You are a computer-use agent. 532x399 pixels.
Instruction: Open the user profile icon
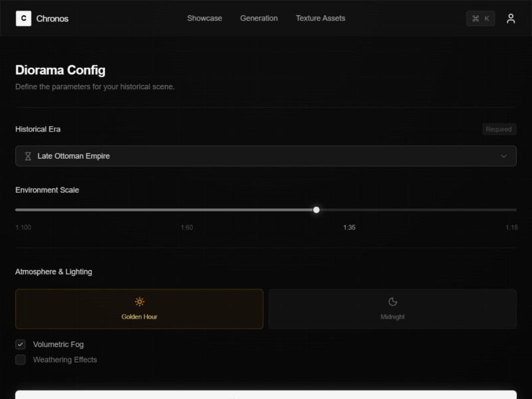click(511, 19)
